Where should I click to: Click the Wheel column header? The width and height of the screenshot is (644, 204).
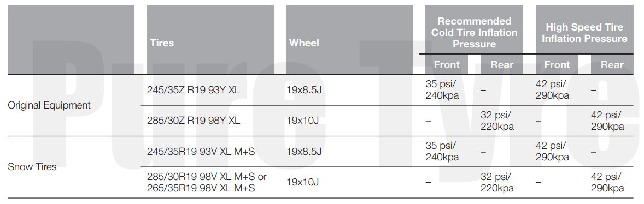click(304, 43)
